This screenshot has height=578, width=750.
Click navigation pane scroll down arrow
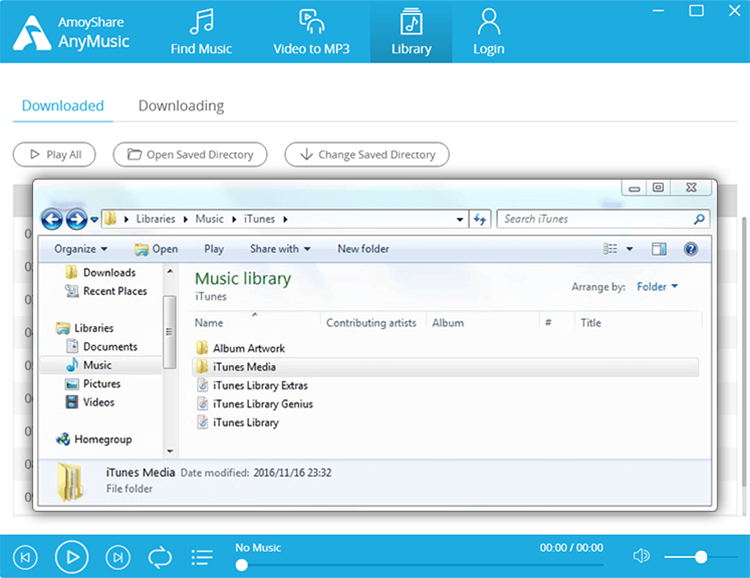(x=170, y=451)
